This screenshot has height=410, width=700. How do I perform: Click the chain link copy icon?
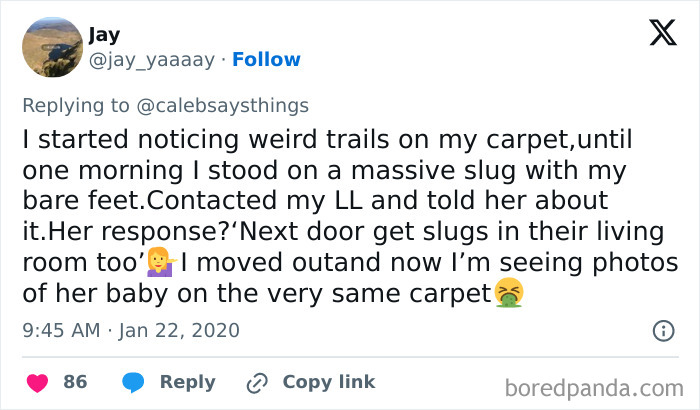tap(258, 382)
